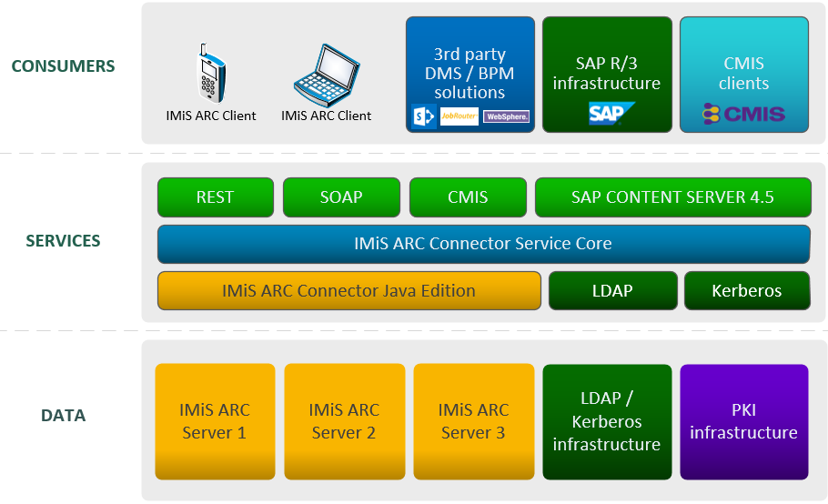Click the LDAP block in Services
The image size is (828, 504).
point(612,291)
